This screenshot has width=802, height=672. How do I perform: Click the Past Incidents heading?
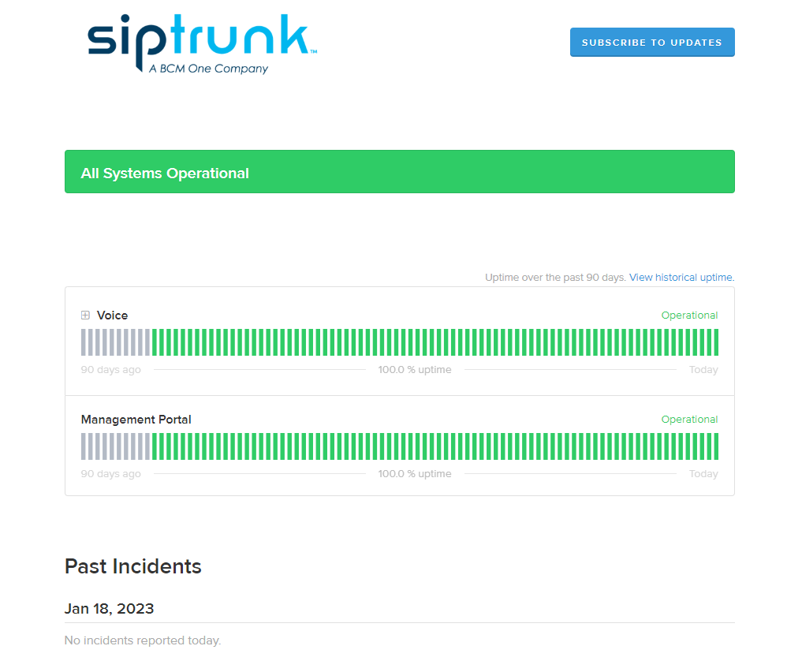pos(133,566)
